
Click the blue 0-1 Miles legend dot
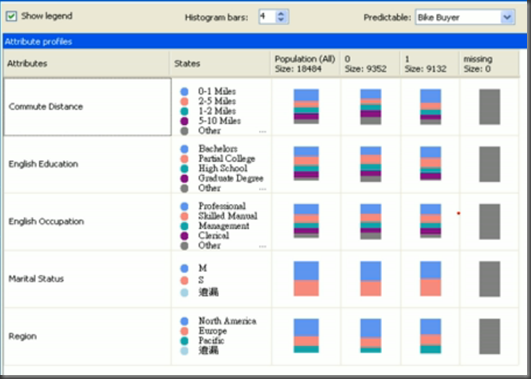click(x=184, y=91)
